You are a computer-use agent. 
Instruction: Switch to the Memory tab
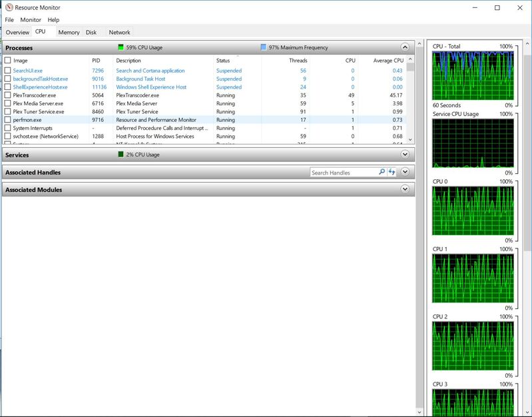(x=69, y=32)
